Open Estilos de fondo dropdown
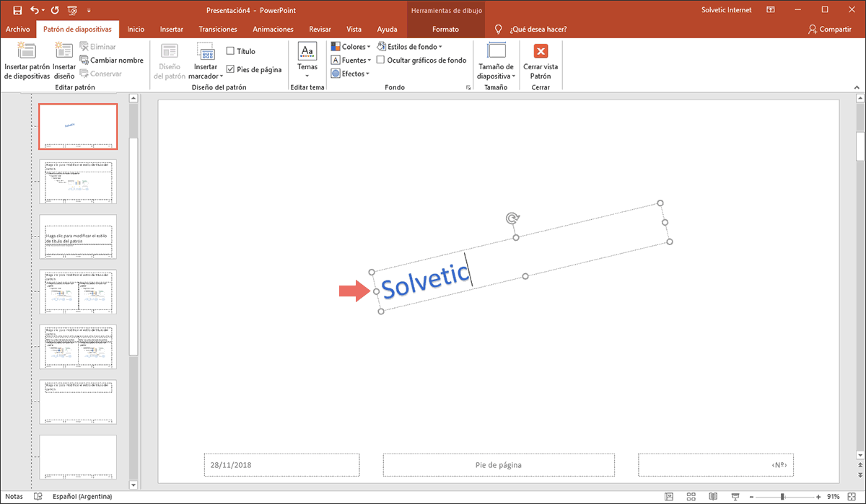Screen dimensions: 866x504 (x=409, y=46)
